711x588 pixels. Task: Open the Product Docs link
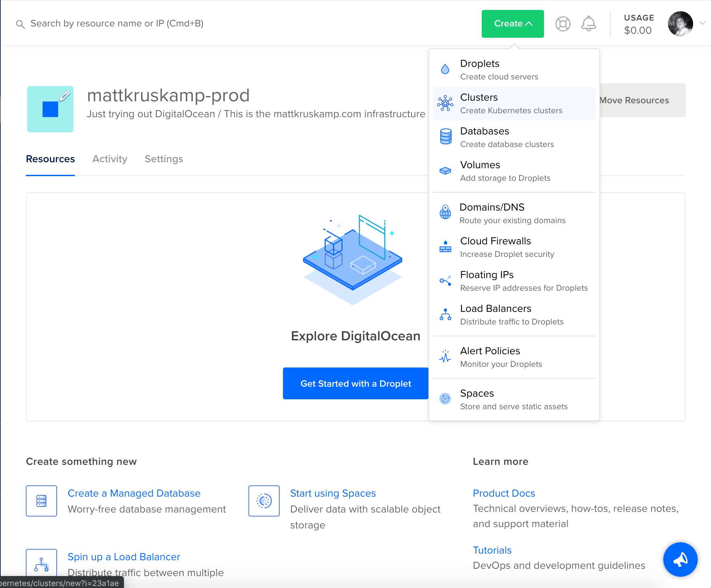[x=504, y=493]
